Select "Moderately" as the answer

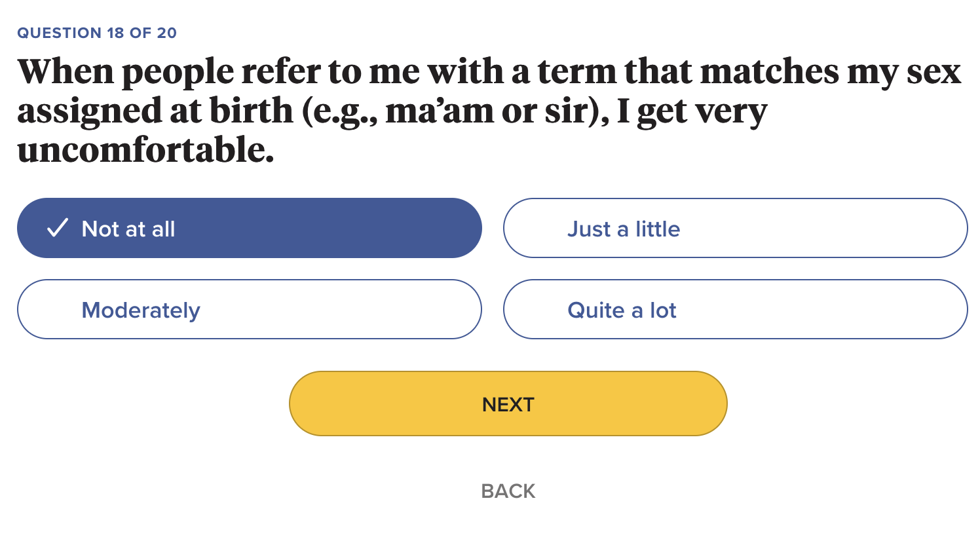tap(249, 309)
